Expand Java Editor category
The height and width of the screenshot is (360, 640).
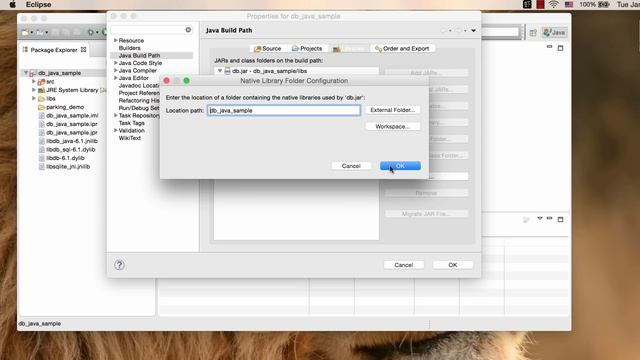pyautogui.click(x=116, y=78)
